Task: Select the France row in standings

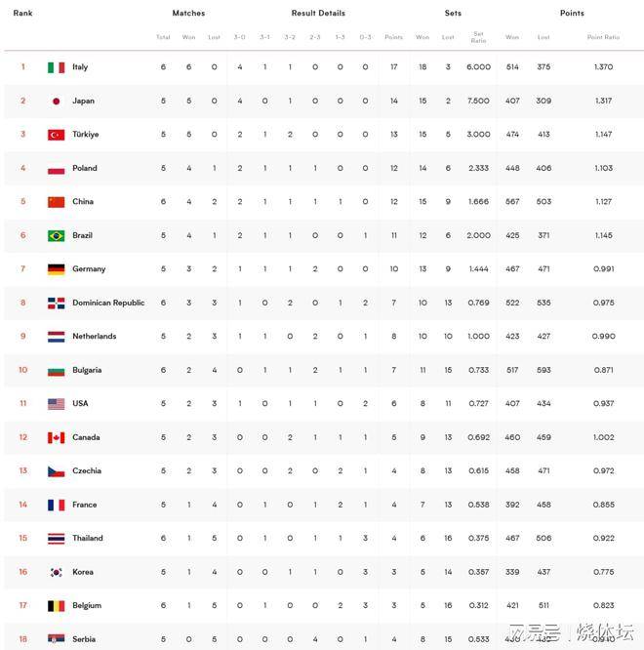Action: [x=324, y=505]
